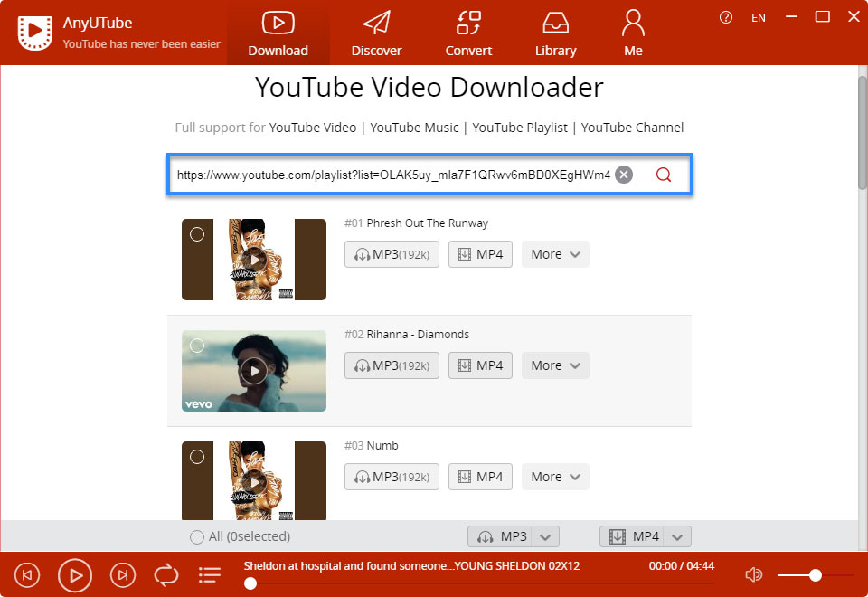Click the YouTube Video text
This screenshot has width=868, height=597.
point(313,128)
